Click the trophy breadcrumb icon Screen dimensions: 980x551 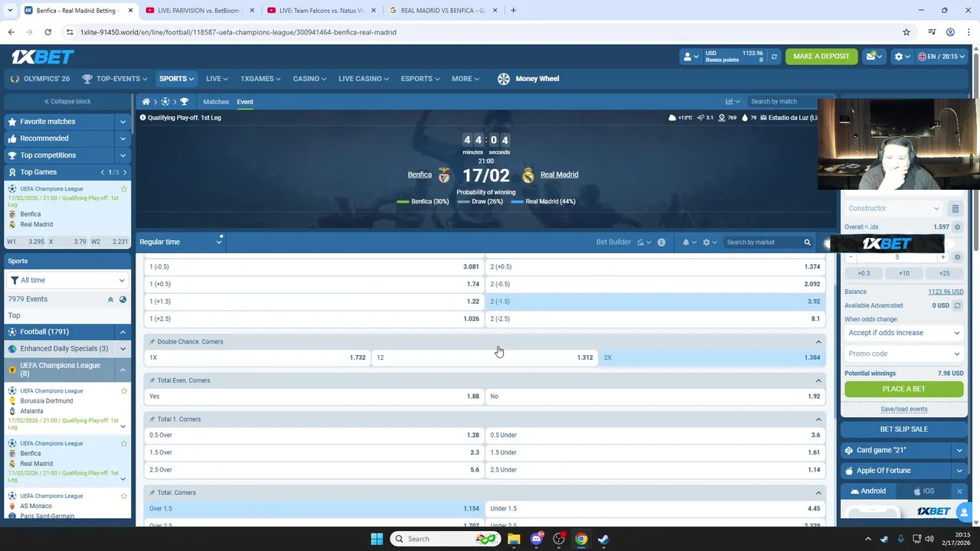[184, 102]
